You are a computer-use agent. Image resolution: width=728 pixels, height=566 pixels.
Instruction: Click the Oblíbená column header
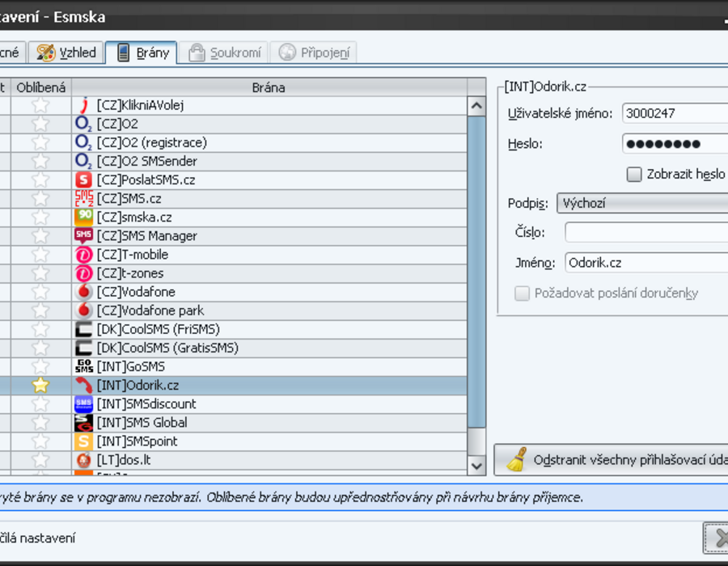point(41,87)
